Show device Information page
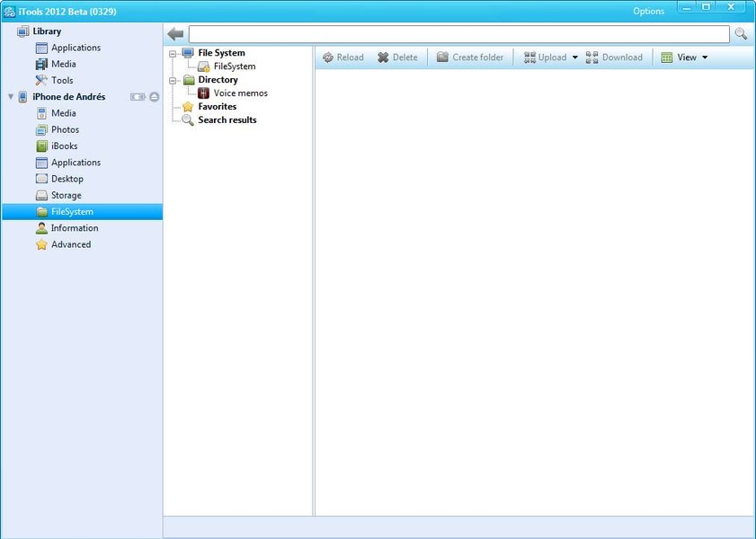 coord(74,228)
